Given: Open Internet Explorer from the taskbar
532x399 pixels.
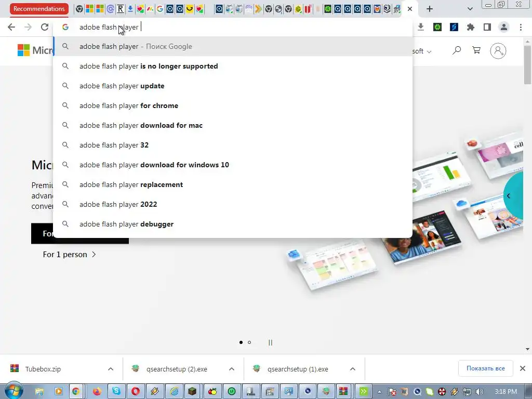Looking at the screenshot, I should click(x=175, y=392).
